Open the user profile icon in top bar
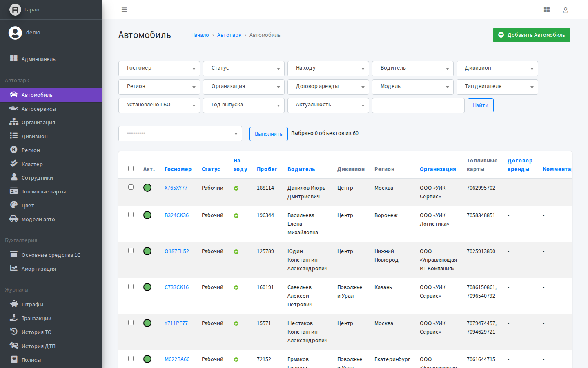 [x=566, y=10]
